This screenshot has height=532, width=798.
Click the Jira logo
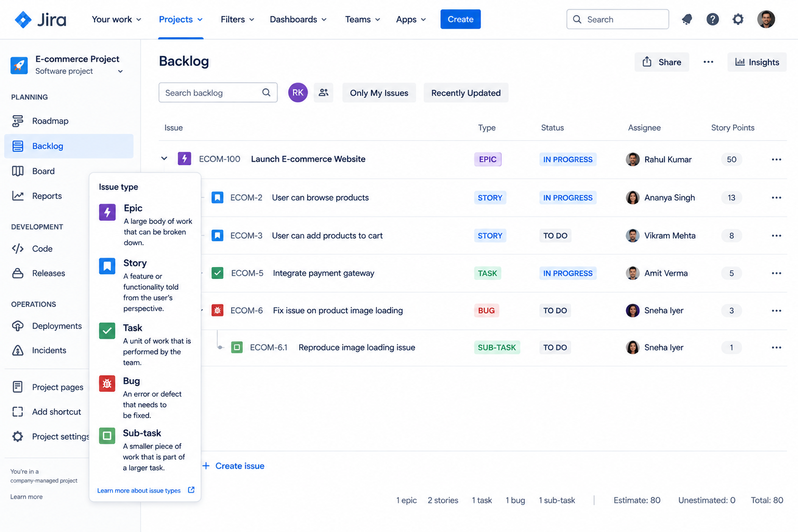click(x=41, y=20)
